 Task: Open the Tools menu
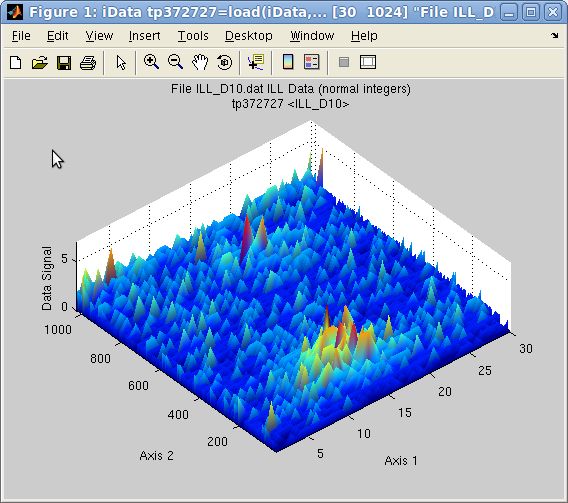tap(193, 36)
